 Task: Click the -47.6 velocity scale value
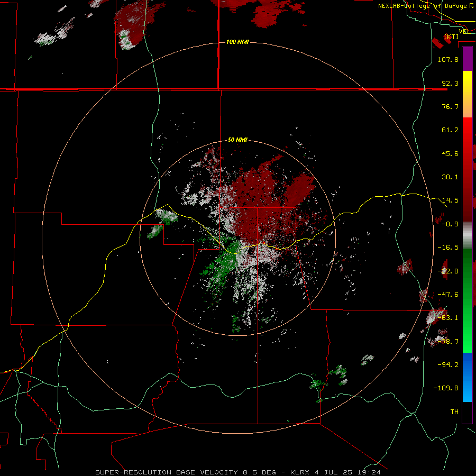[448, 295]
